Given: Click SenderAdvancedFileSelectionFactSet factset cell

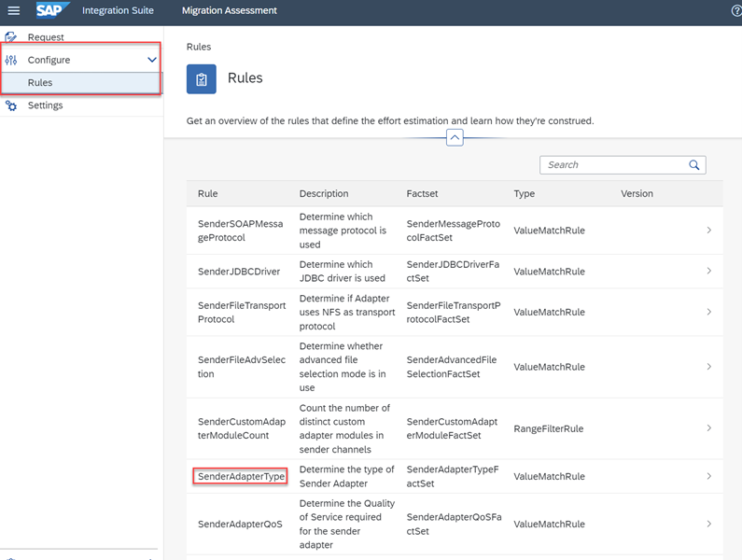Looking at the screenshot, I should [452, 367].
